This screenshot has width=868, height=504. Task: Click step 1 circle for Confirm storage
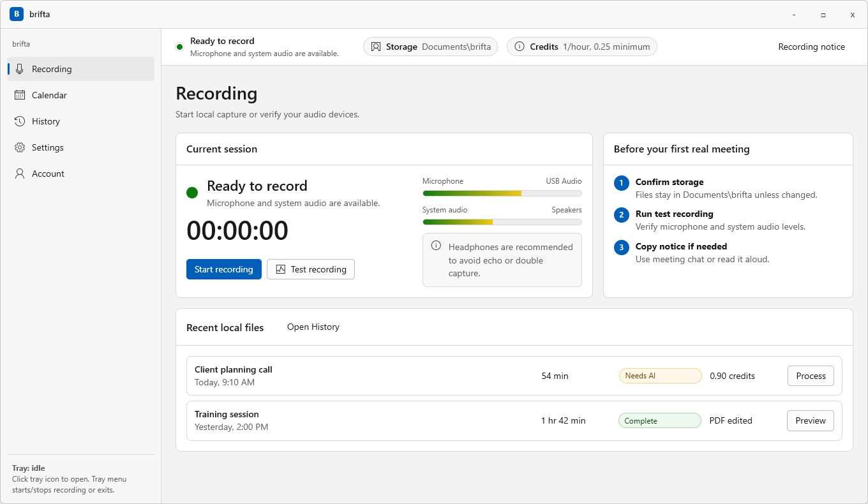click(622, 183)
